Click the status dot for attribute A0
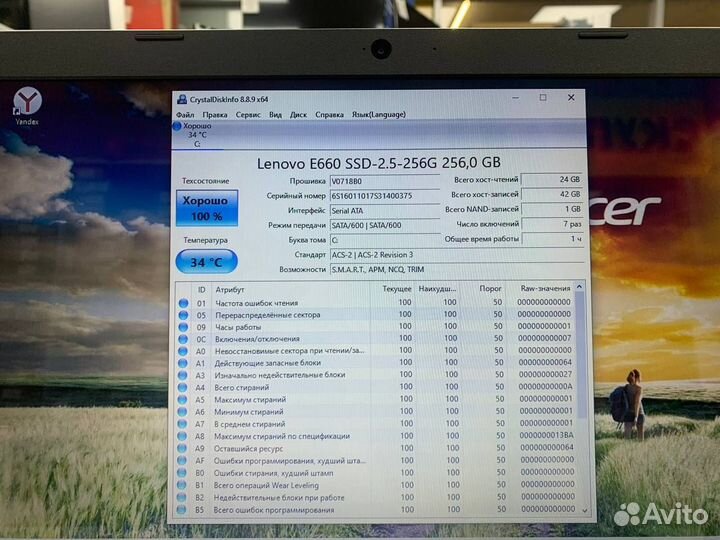This screenshot has width=720, height=540. (x=183, y=351)
